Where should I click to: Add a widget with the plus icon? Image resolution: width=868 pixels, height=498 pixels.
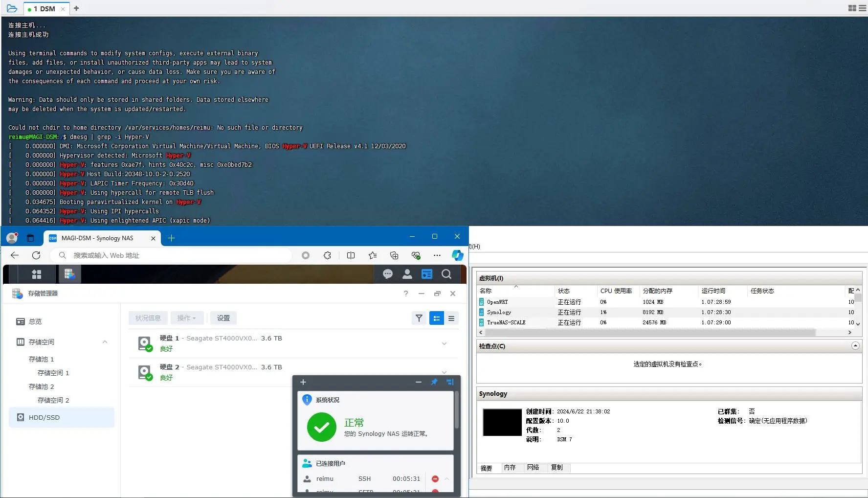coord(303,382)
